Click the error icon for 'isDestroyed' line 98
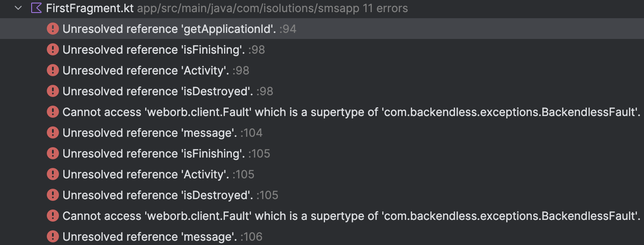 pos(53,91)
